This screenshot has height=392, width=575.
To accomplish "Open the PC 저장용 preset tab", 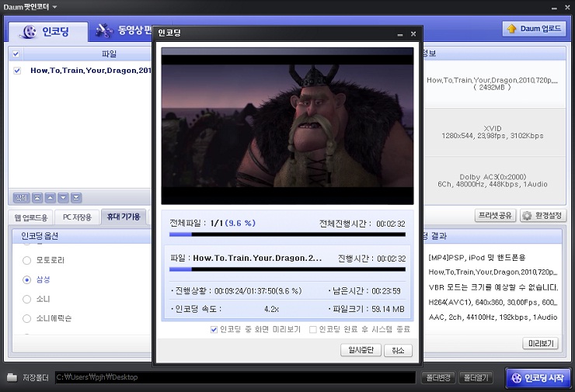I will tap(77, 217).
